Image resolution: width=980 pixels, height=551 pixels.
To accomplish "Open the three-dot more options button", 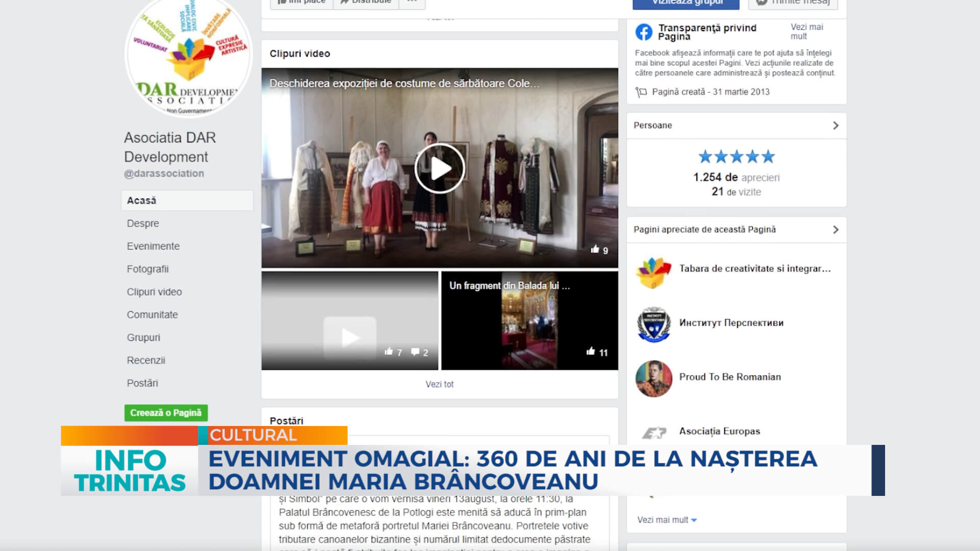I will tap(412, 4).
